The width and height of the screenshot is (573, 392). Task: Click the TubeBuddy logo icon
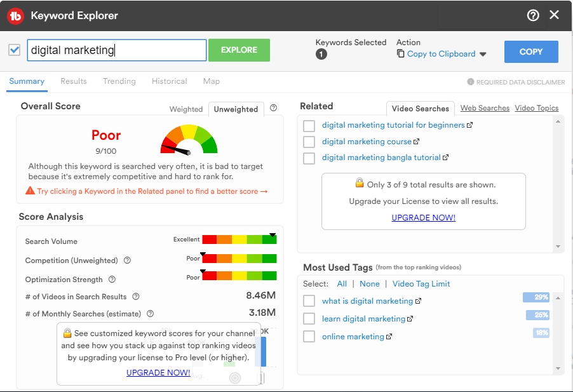pyautogui.click(x=15, y=16)
